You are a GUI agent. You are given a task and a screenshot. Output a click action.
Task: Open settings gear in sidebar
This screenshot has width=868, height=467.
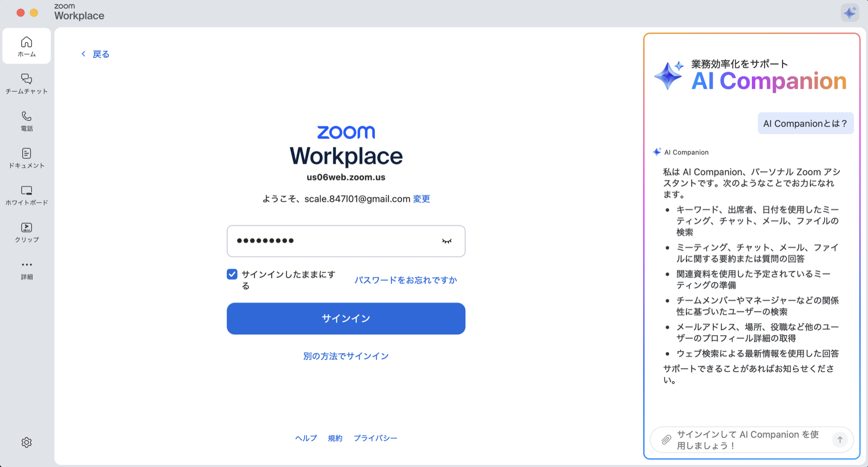coord(27,442)
